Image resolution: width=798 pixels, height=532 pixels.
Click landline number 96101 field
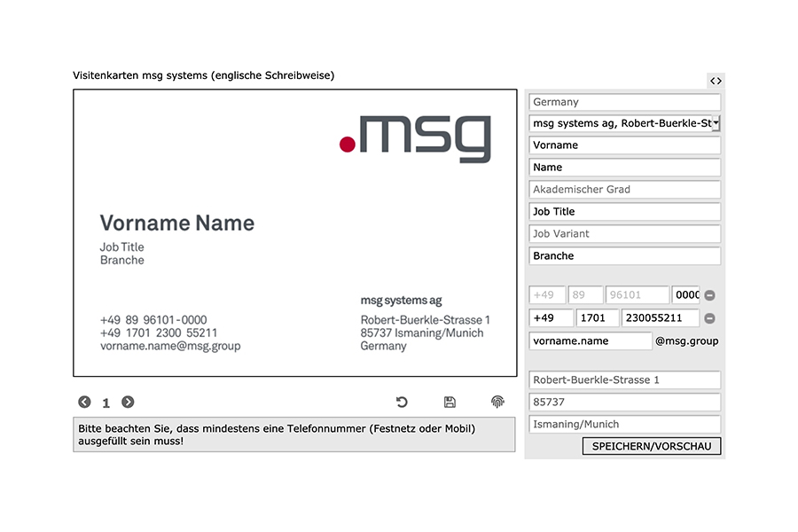tap(638, 294)
